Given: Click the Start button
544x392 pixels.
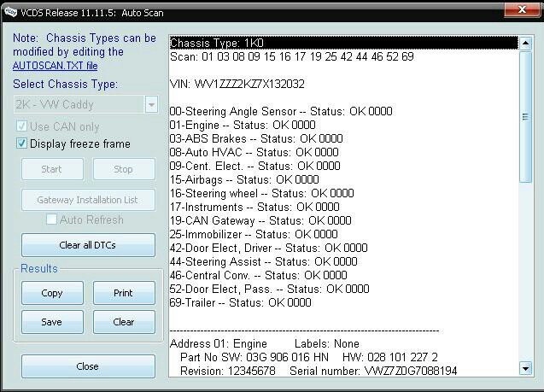Looking at the screenshot, I should tap(52, 169).
